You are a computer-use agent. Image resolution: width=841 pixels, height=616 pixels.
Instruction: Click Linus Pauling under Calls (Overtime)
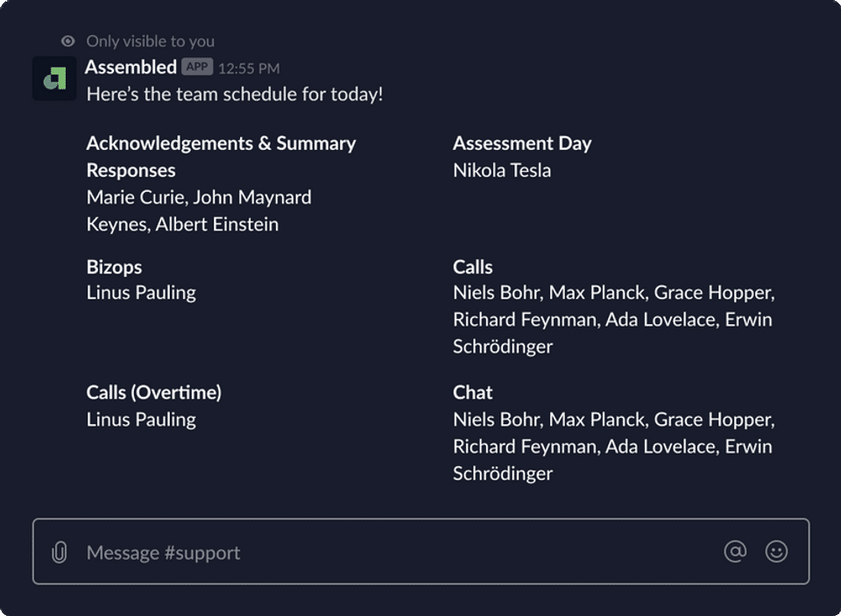click(x=141, y=419)
